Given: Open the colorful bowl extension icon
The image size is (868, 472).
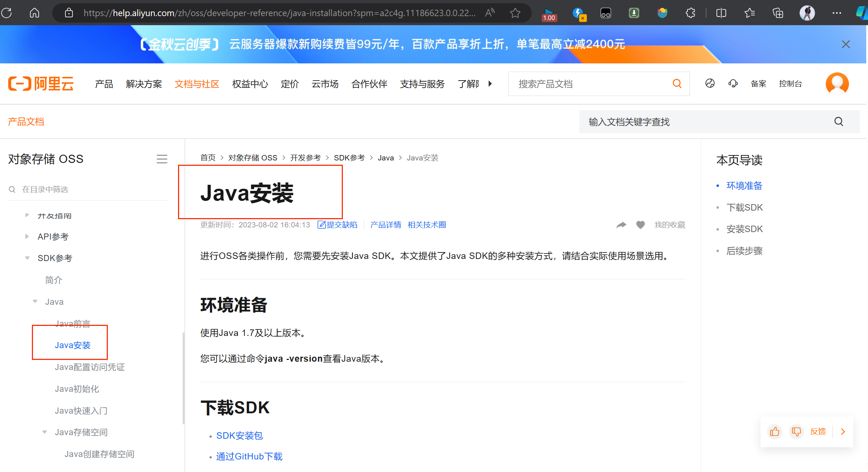Looking at the screenshot, I should tap(662, 13).
